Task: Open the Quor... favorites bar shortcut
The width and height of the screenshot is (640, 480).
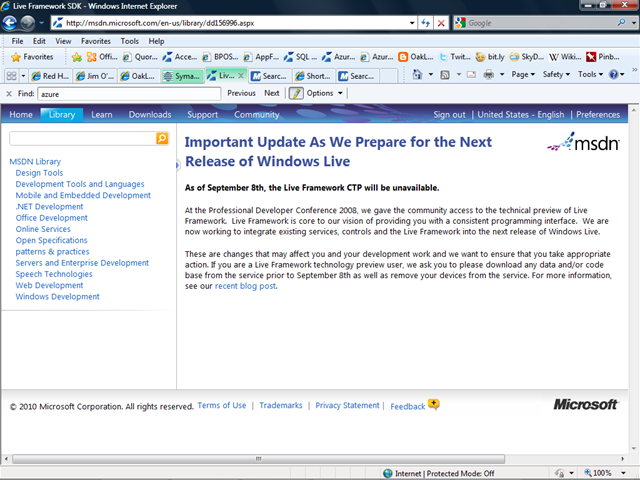Action: (140, 57)
